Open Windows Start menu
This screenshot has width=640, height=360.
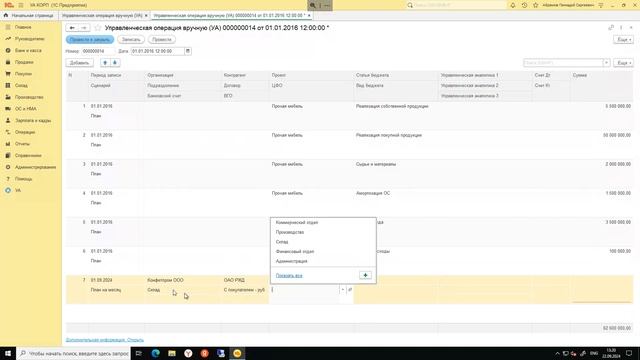click(x=8, y=353)
